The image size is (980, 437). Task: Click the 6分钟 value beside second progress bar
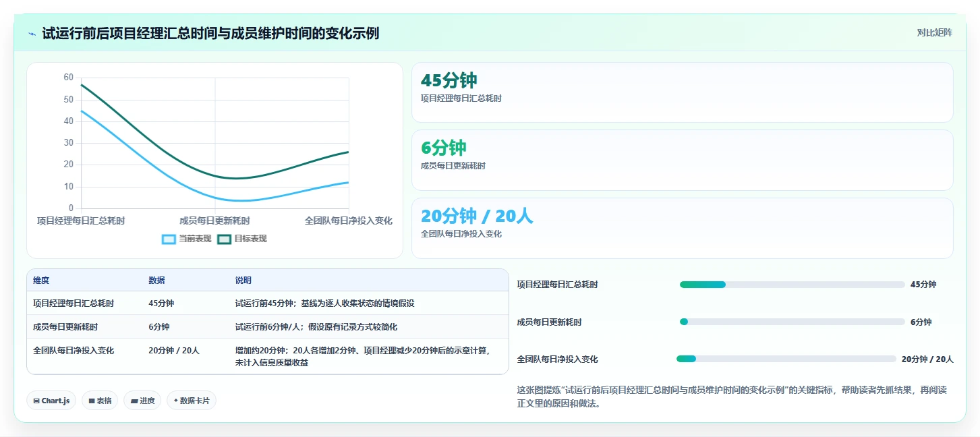pos(921,322)
